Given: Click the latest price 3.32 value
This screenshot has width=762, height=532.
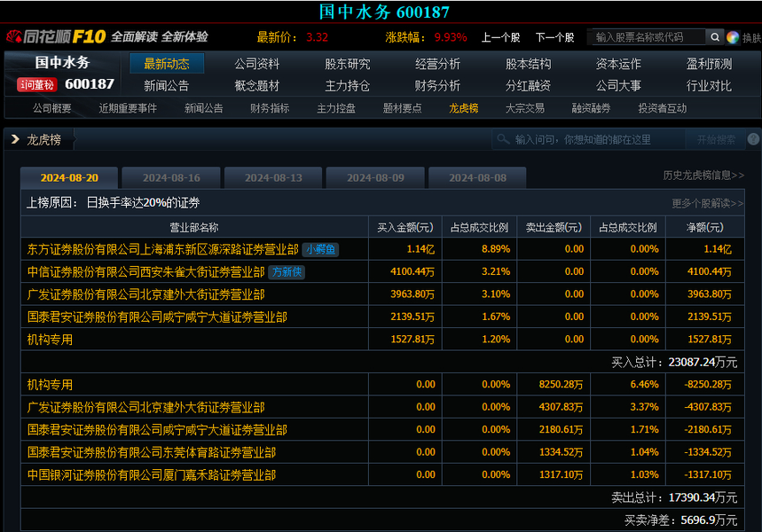Looking at the screenshot, I should click(317, 37).
